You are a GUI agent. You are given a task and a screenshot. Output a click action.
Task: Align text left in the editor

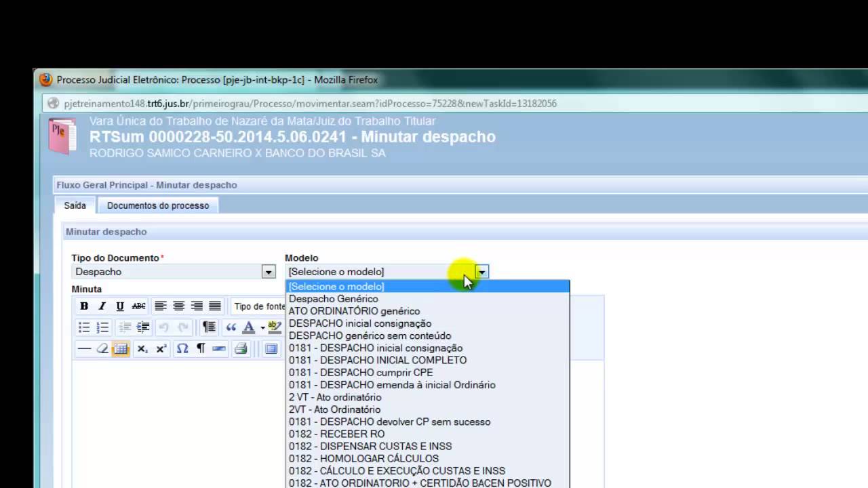click(161, 306)
